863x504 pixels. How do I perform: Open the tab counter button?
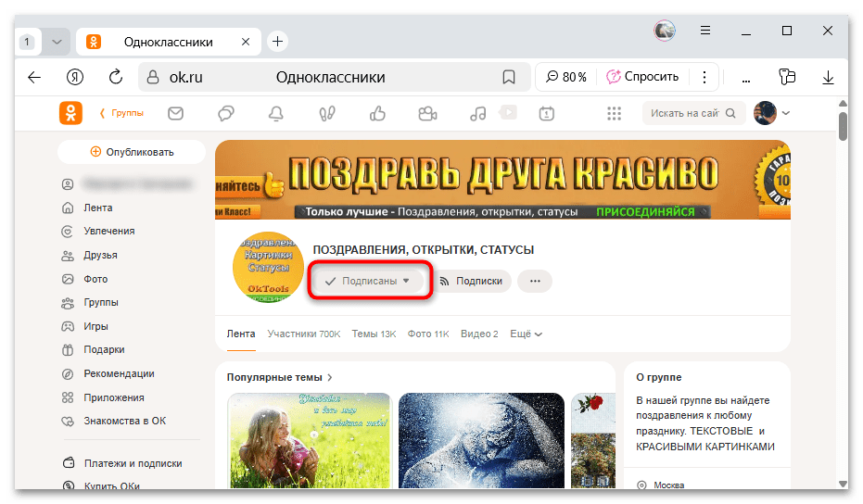tap(27, 42)
